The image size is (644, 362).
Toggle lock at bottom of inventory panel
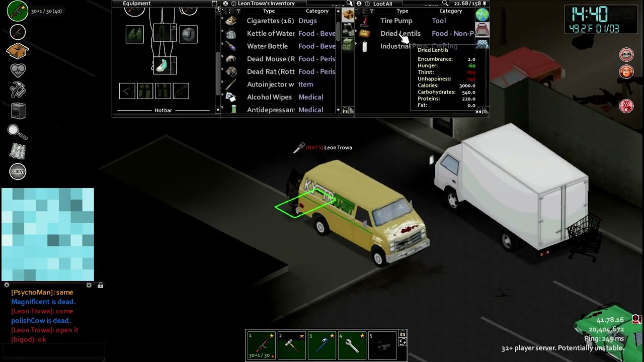point(345,110)
